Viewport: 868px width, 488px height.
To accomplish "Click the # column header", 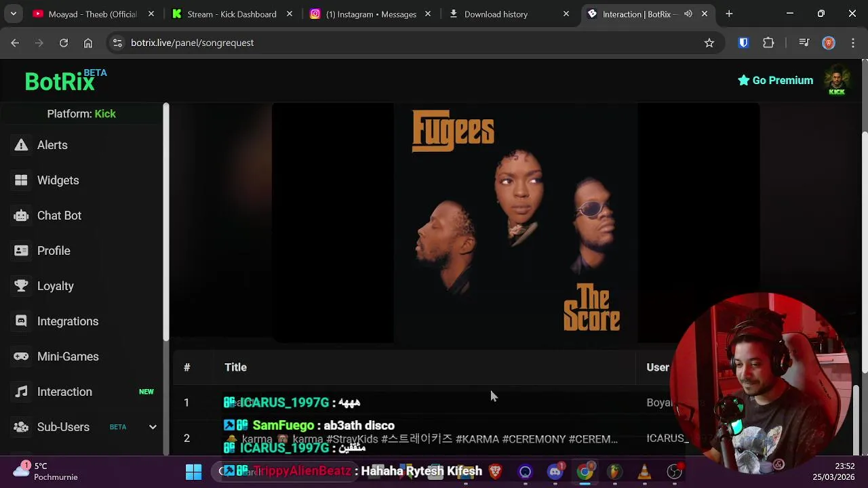I will click(186, 367).
